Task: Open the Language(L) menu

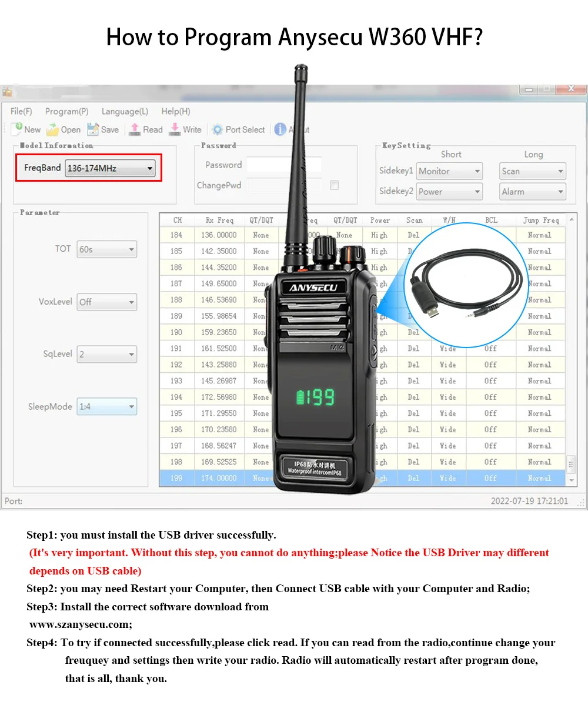Action: 125,111
